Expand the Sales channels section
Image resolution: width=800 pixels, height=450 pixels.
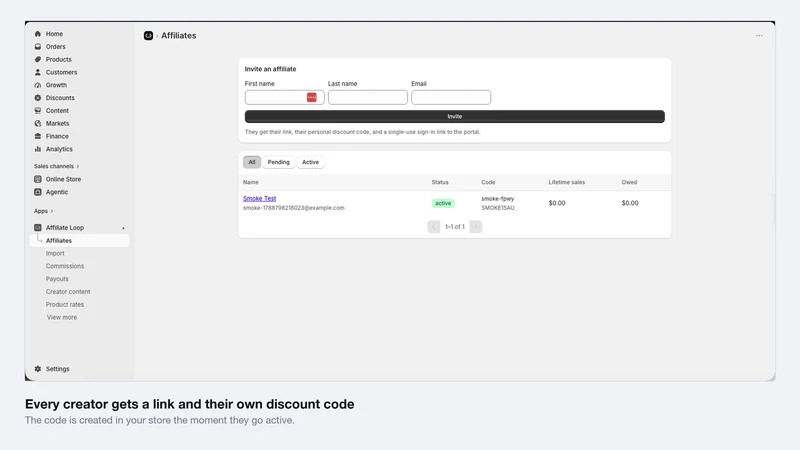57,166
